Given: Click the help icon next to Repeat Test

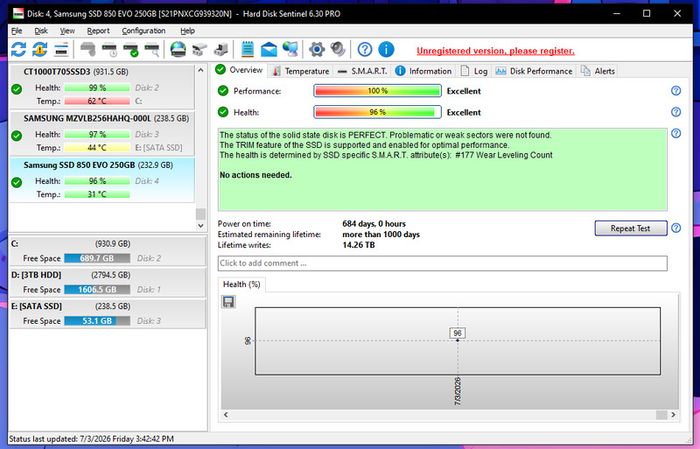Looking at the screenshot, I should 676,228.
